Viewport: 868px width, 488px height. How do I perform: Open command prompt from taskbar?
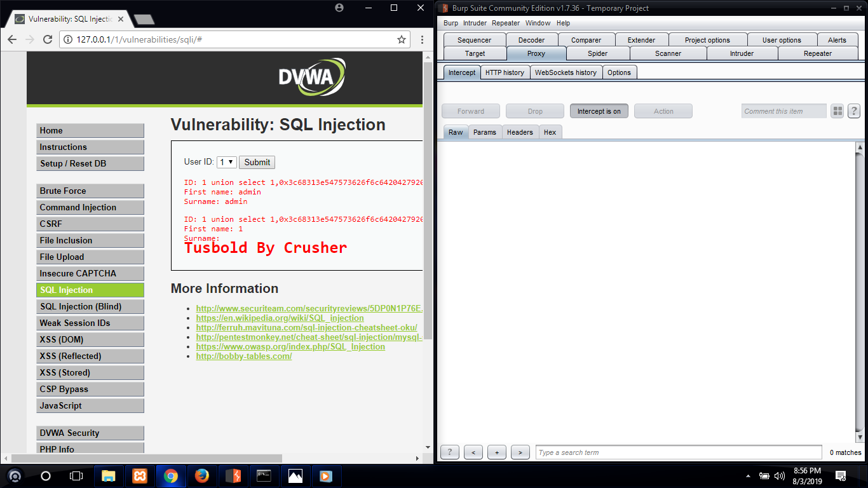[264, 475]
